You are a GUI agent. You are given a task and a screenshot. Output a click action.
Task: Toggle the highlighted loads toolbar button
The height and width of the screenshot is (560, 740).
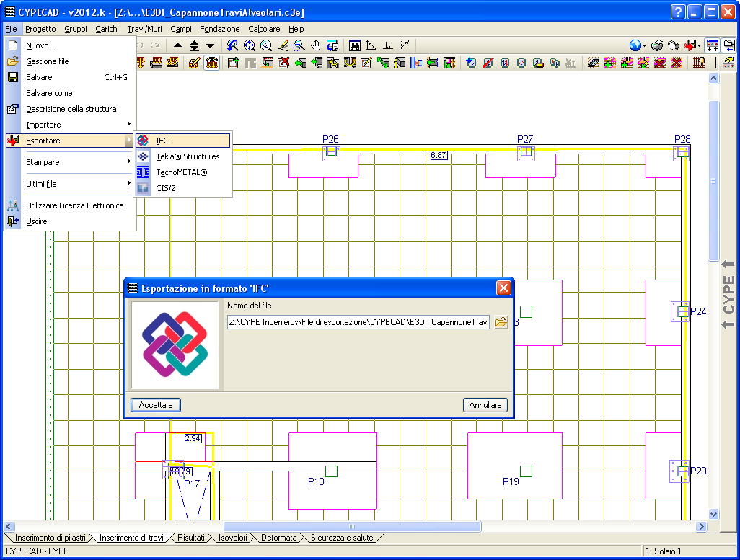coord(212,63)
